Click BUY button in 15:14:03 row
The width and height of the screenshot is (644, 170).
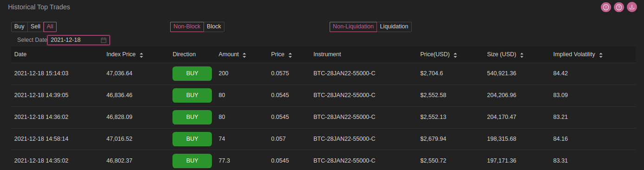[192, 73]
